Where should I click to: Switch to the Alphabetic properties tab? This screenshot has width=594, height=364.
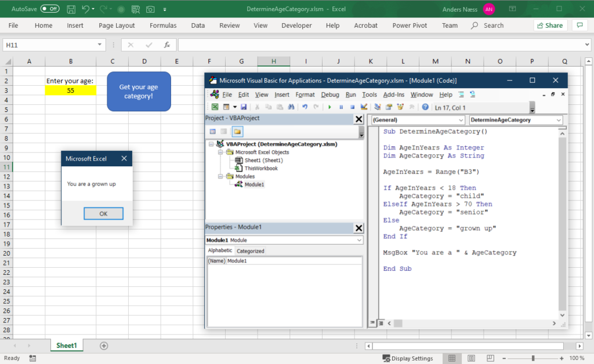tap(220, 250)
